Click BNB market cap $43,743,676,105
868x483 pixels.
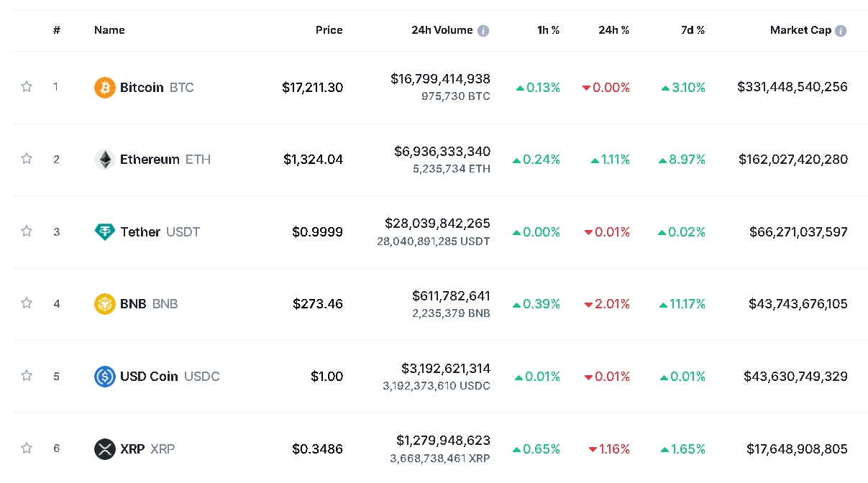pyautogui.click(x=798, y=304)
